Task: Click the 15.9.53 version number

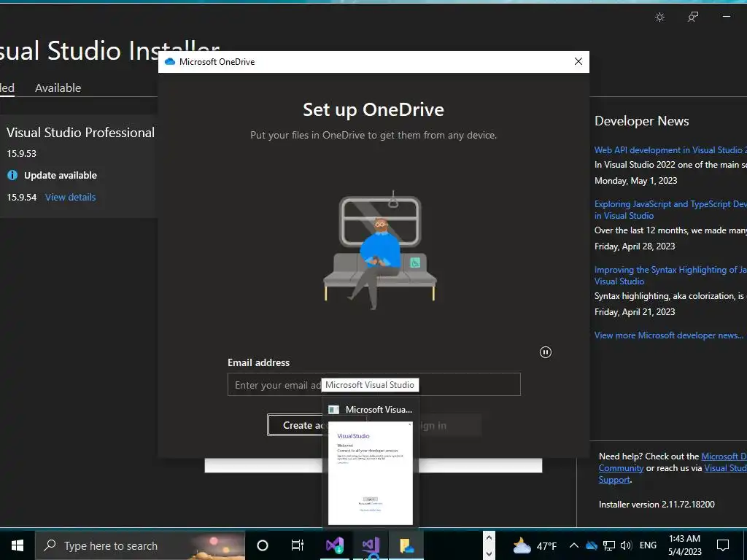Action: tap(21, 153)
